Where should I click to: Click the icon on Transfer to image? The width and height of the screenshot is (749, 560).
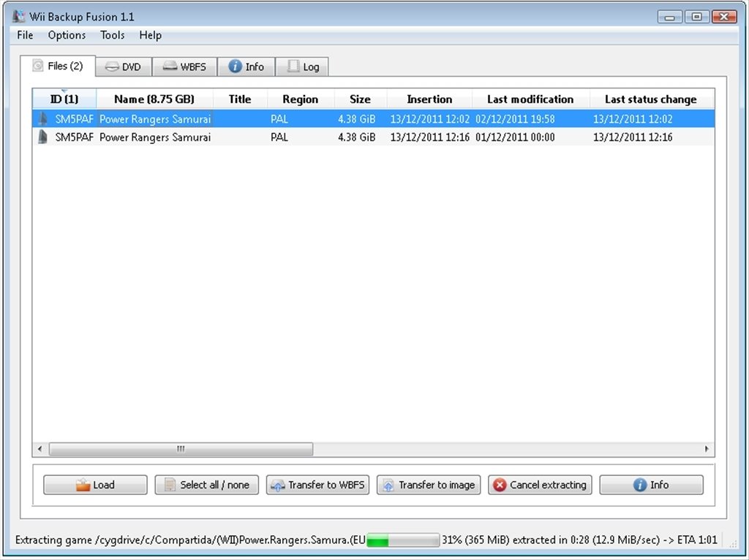coord(388,485)
